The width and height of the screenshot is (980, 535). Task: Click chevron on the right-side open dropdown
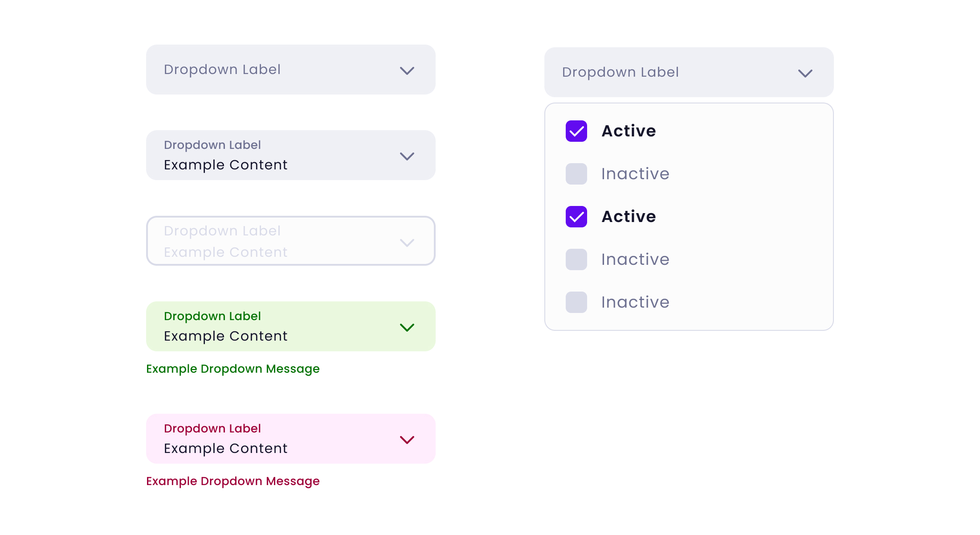click(x=805, y=73)
